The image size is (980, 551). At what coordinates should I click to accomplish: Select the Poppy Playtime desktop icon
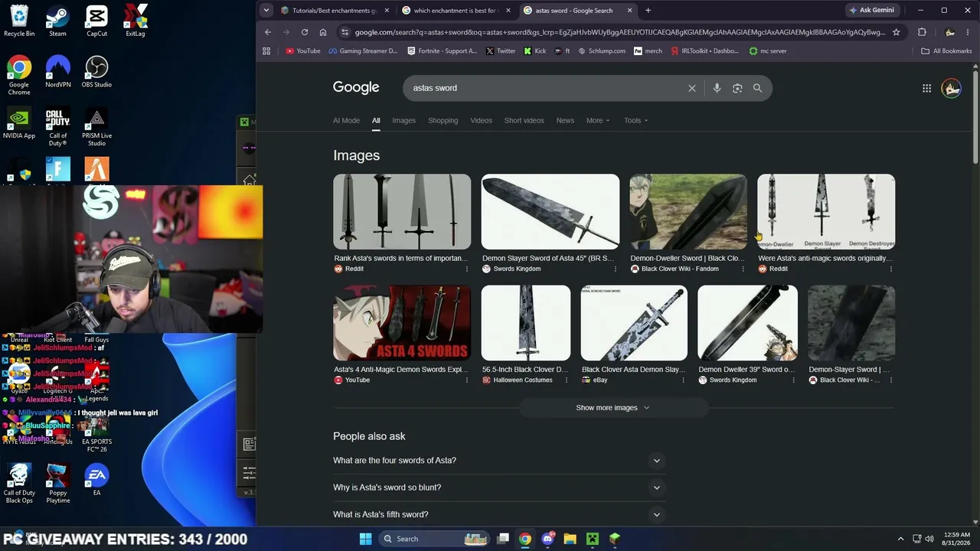click(x=57, y=484)
